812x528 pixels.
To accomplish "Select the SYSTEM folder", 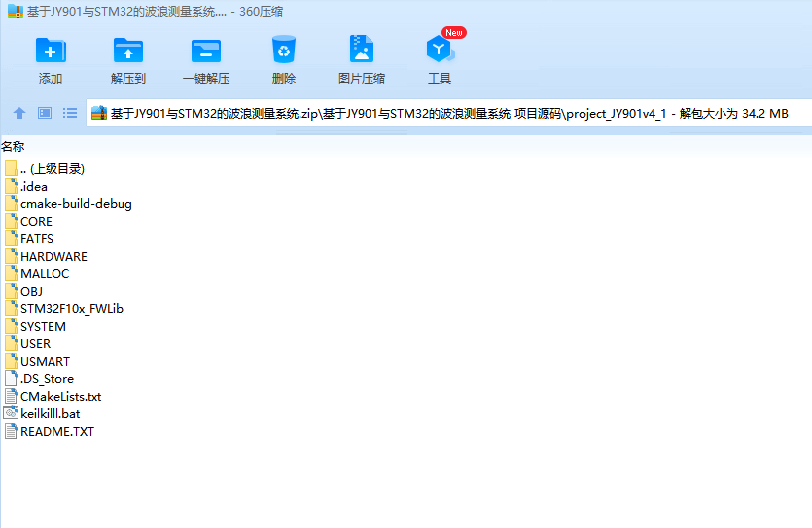I will click(35, 327).
